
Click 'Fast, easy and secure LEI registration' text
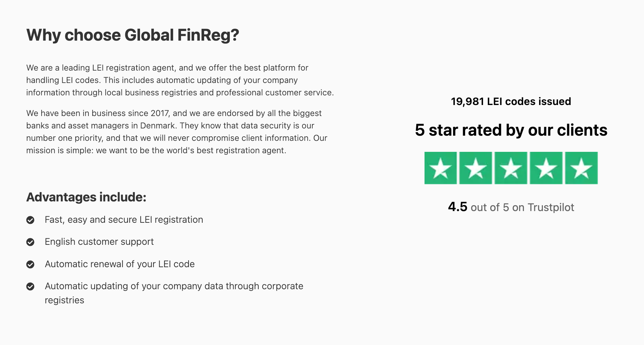(124, 220)
